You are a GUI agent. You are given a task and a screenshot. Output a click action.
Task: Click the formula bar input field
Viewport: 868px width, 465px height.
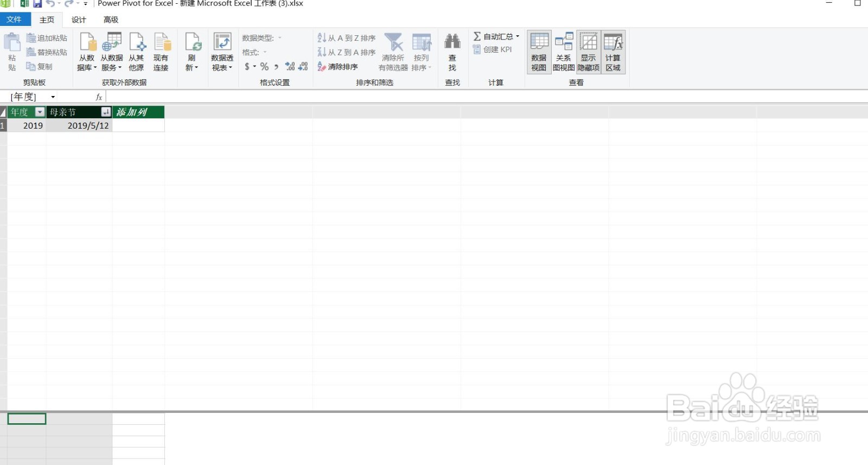(x=487, y=97)
